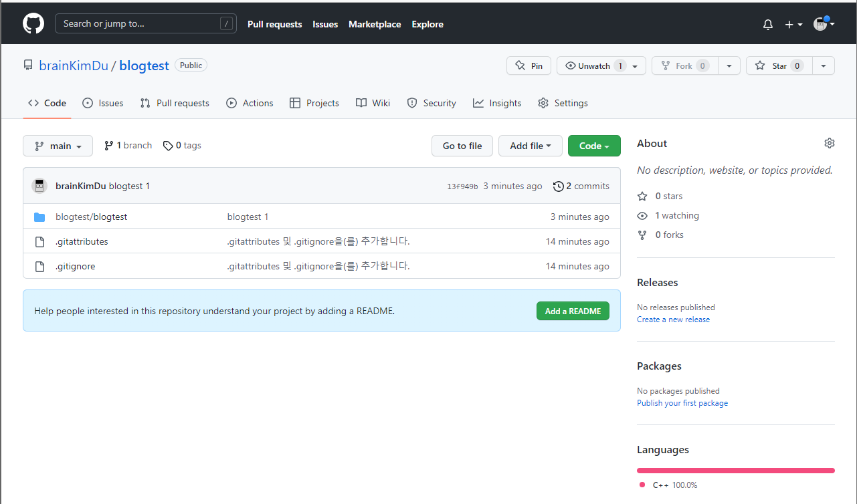View 0 forks in About
This screenshot has width=857, height=504.
660,235
